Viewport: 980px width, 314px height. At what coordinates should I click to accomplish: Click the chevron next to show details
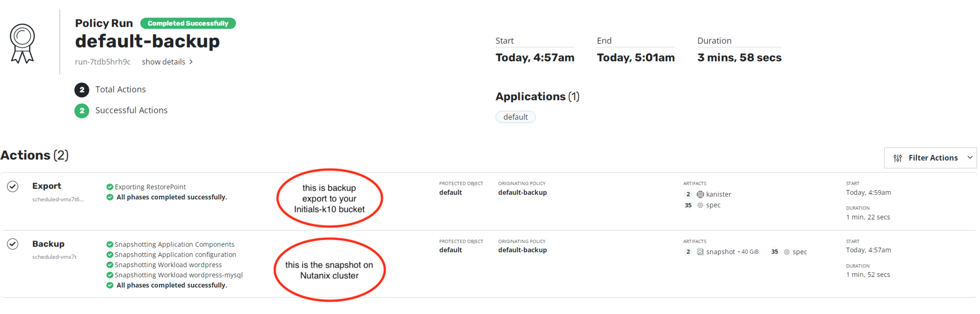(191, 62)
